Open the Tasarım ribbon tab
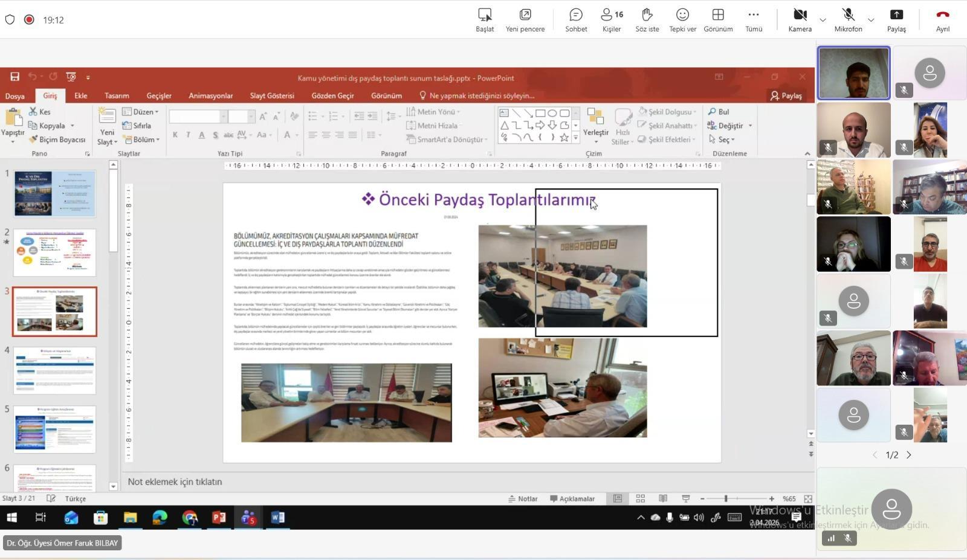The image size is (967, 560). pyautogui.click(x=117, y=95)
